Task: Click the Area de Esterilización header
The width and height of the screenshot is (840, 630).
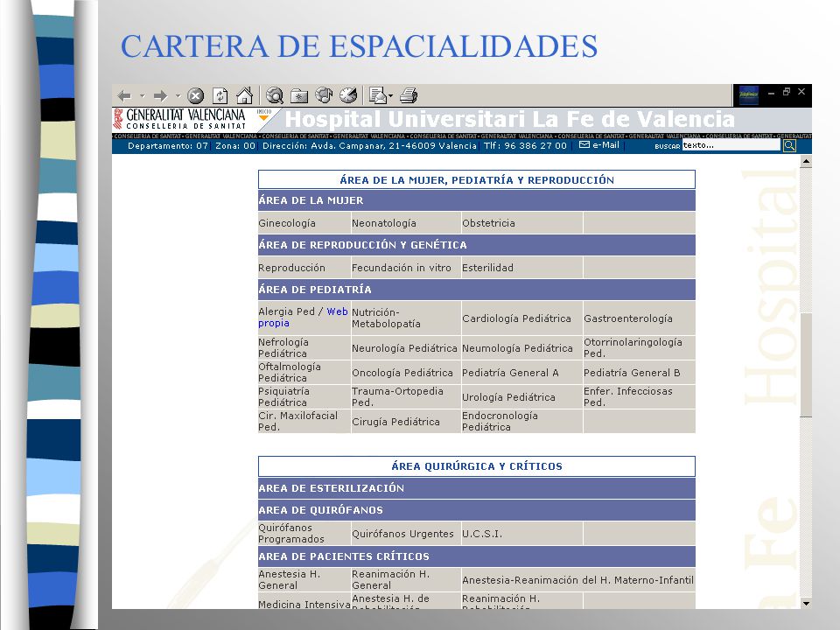Action: pyautogui.click(x=476, y=488)
